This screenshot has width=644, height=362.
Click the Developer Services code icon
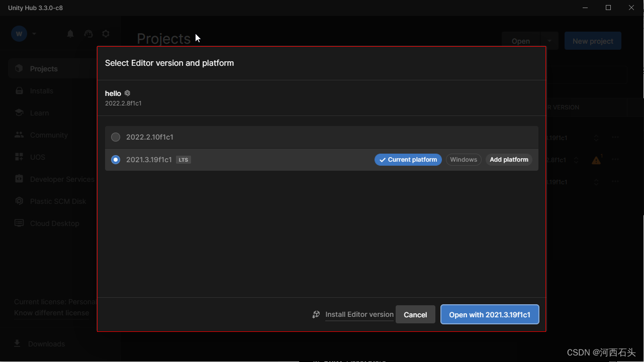pyautogui.click(x=19, y=179)
